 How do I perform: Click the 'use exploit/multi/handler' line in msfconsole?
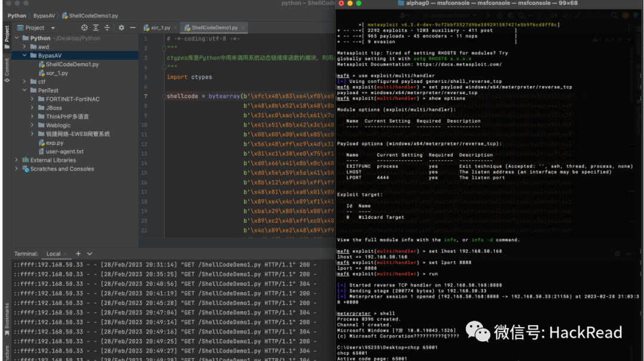pos(386,76)
